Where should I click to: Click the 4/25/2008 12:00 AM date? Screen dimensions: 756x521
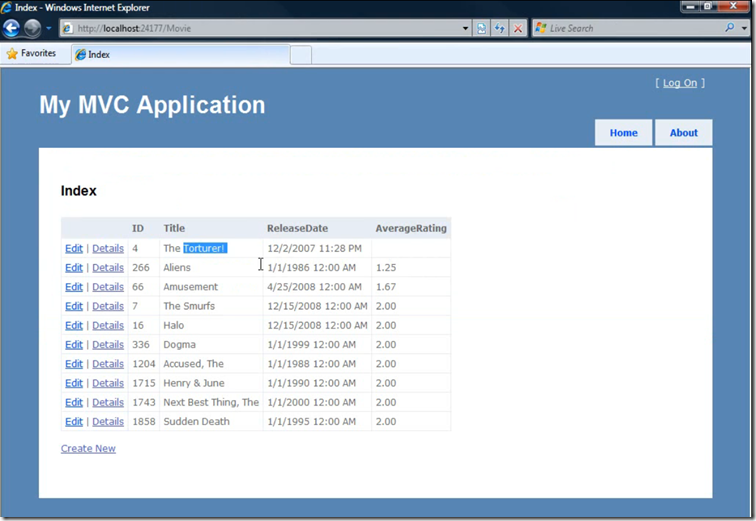314,287
